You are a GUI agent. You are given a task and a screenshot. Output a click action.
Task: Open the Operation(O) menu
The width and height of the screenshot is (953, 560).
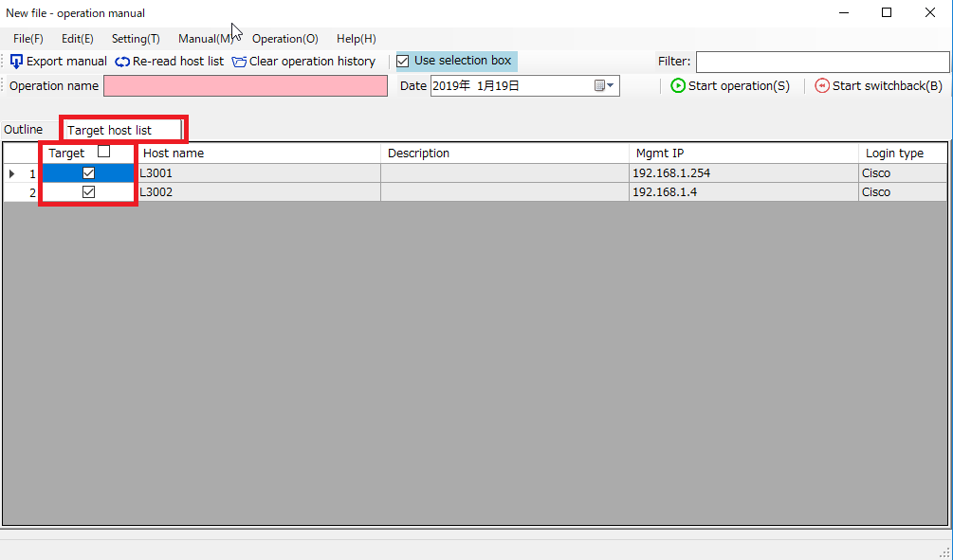[284, 39]
